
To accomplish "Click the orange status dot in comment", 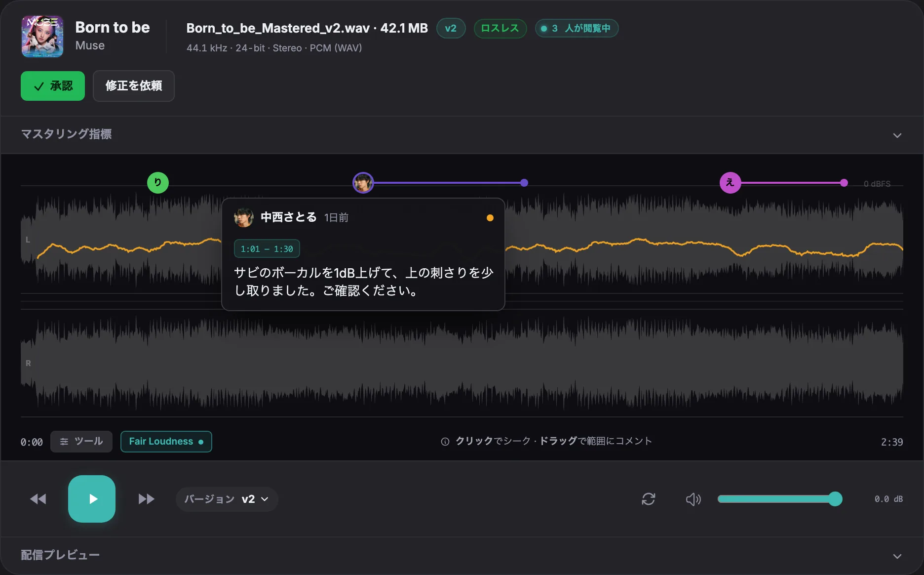I will pos(490,218).
